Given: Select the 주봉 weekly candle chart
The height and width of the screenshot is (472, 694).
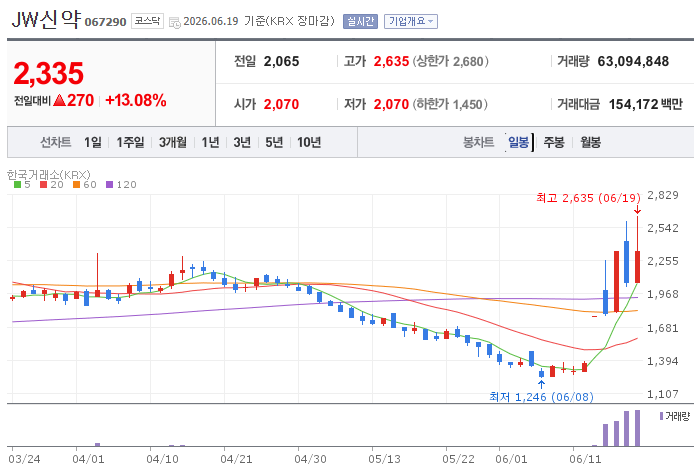Looking at the screenshot, I should coord(554,142).
